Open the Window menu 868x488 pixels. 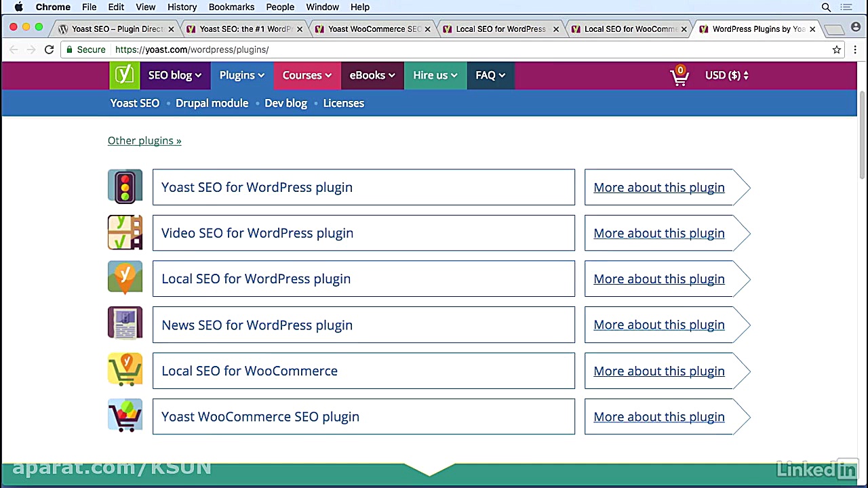coord(322,7)
